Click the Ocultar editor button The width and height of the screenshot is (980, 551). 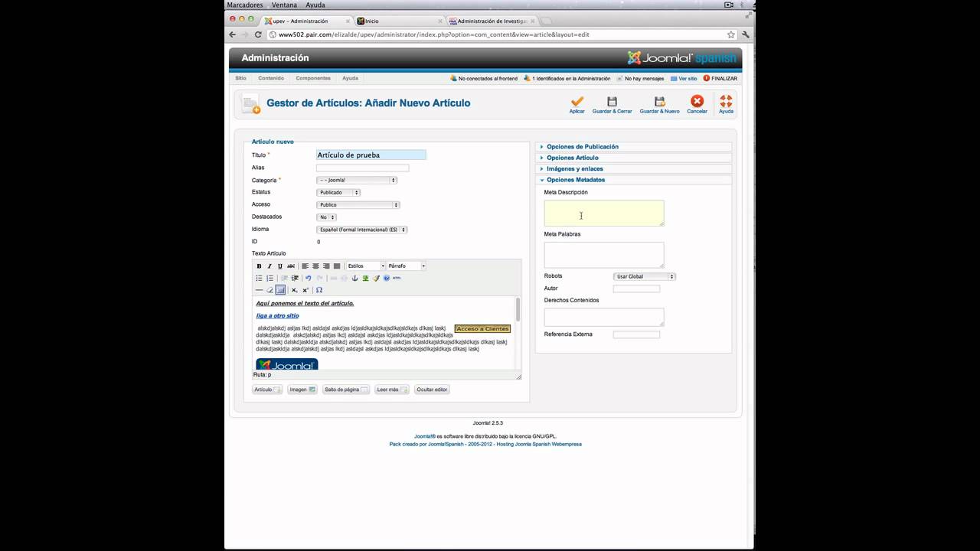click(432, 390)
